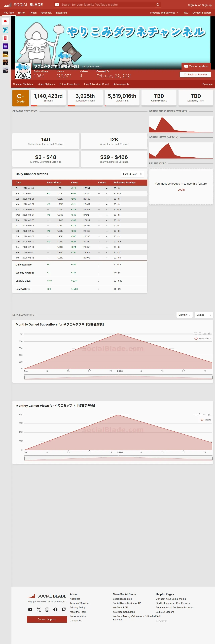215x644 pixels.
Task: Click Login link in Recent Video box
Action: click(181, 190)
